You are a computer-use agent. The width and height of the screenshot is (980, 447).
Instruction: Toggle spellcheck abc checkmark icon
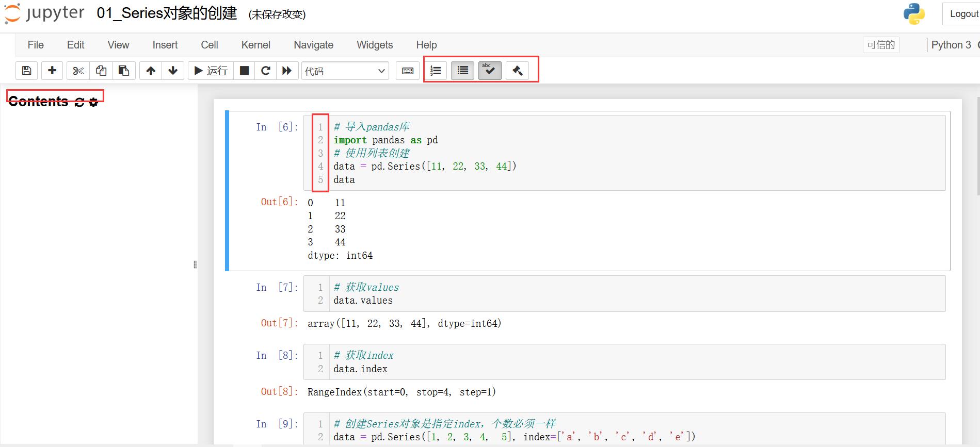(x=490, y=71)
